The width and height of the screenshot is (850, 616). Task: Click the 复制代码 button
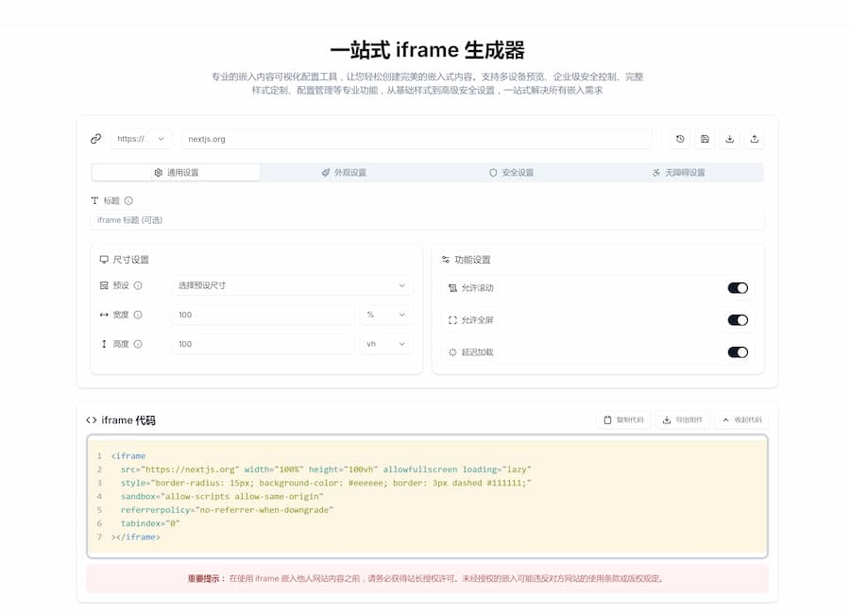click(x=623, y=419)
